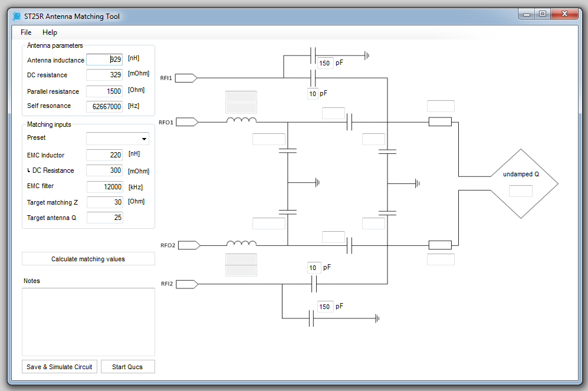Image resolution: width=588 pixels, height=391 pixels.
Task: Click the Target antenna Q field
Action: [104, 218]
